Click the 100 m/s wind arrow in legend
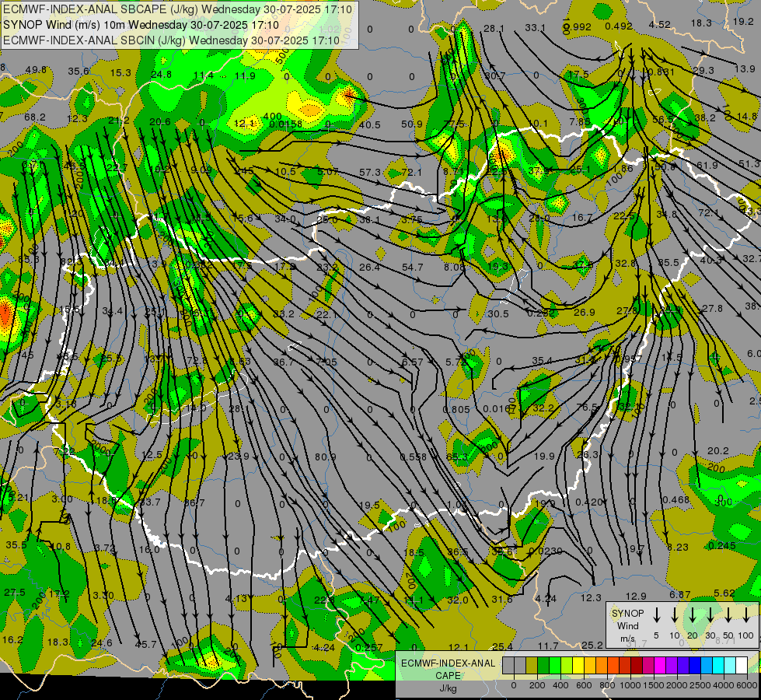 (x=746, y=615)
